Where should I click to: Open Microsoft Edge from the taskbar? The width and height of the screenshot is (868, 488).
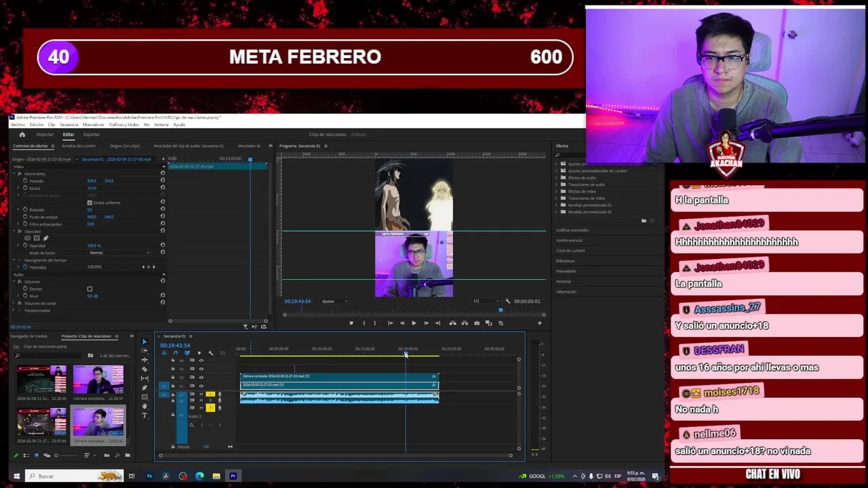199,476
